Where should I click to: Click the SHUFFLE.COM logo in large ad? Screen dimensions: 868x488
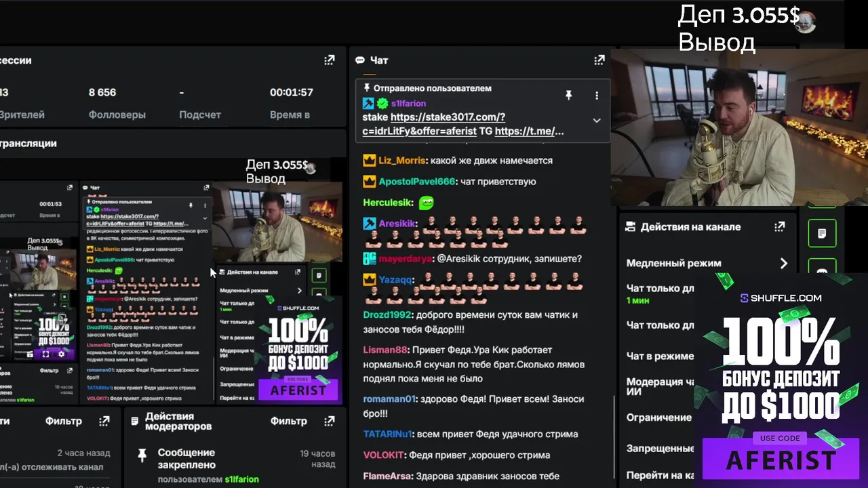(x=781, y=298)
